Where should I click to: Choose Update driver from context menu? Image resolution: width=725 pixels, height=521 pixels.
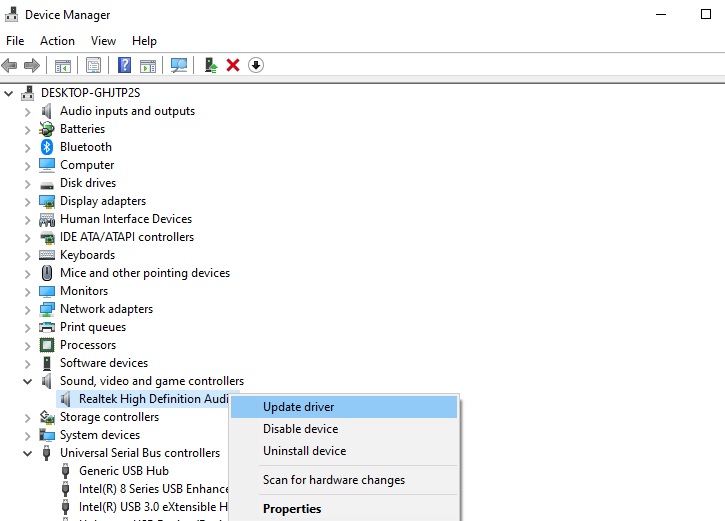(x=344, y=407)
